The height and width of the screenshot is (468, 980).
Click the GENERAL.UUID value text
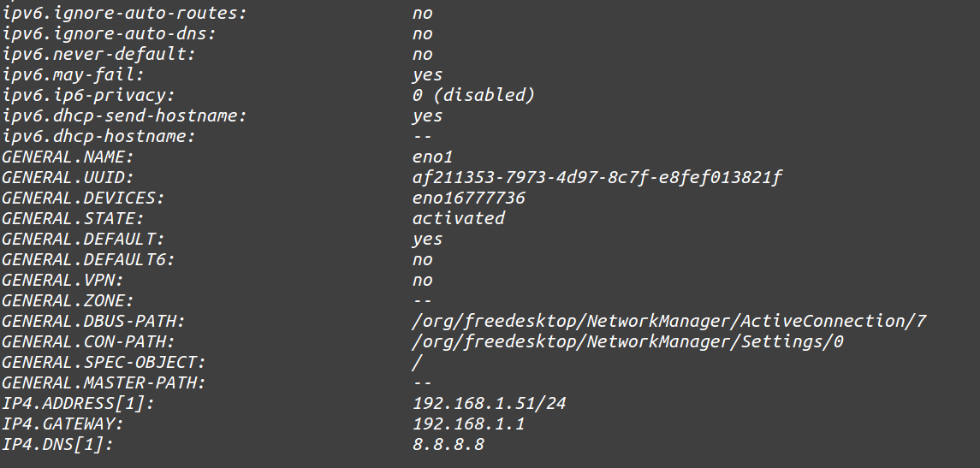coord(597,177)
